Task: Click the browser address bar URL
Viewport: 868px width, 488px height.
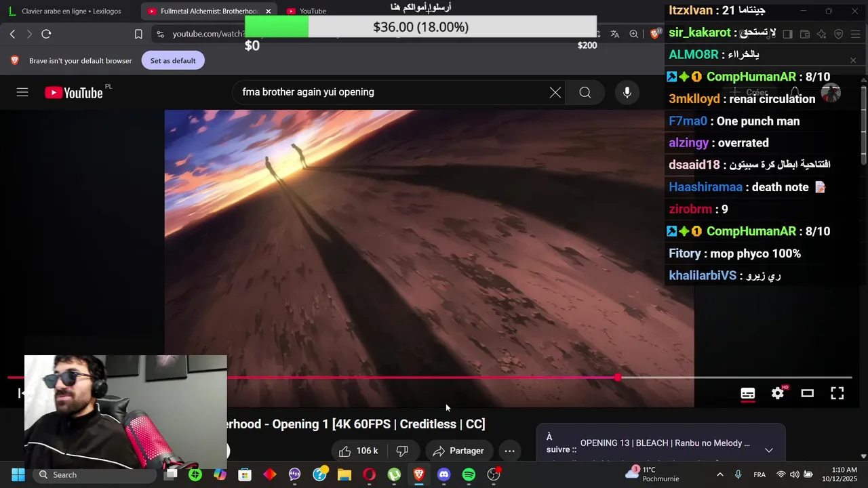Action: point(208,34)
